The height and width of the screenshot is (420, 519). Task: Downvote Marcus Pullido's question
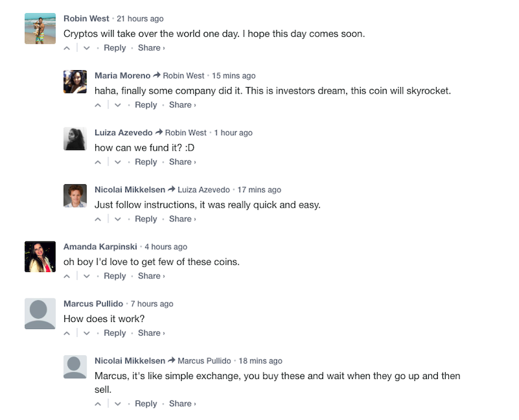(87, 333)
